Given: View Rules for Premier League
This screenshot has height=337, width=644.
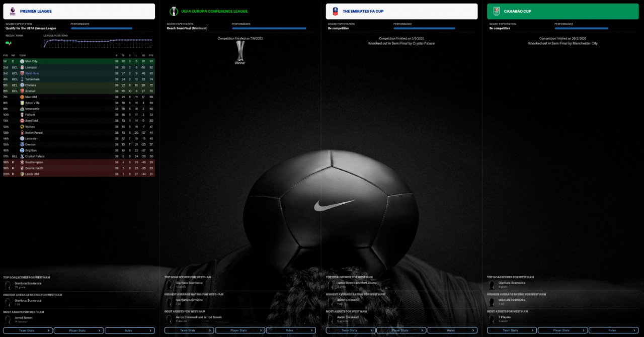Looking at the screenshot, I should pos(130,330).
